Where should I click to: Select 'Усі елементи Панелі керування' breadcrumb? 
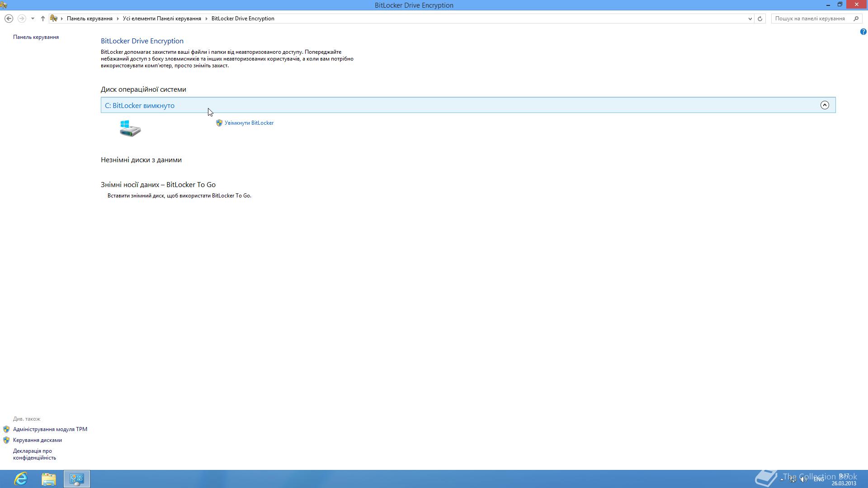tap(162, 19)
